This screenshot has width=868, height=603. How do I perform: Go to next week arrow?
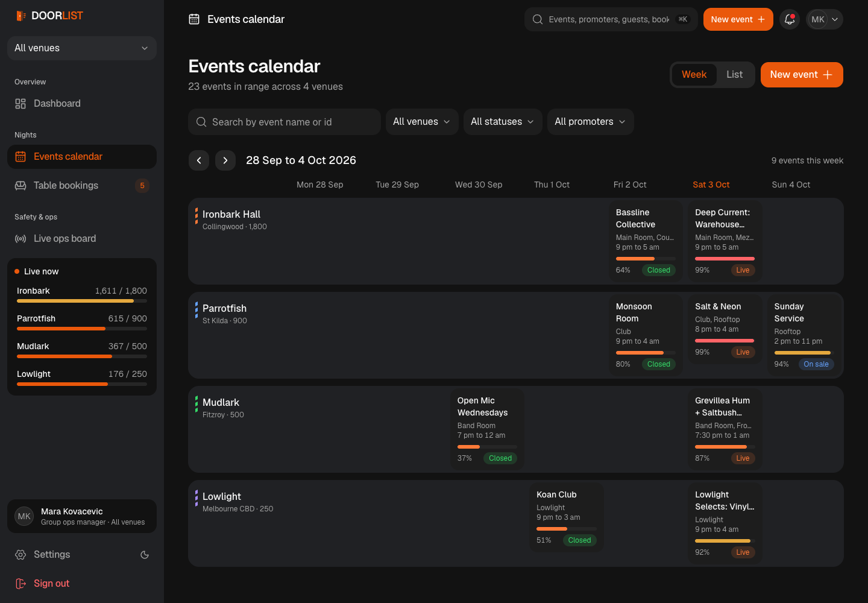225,160
